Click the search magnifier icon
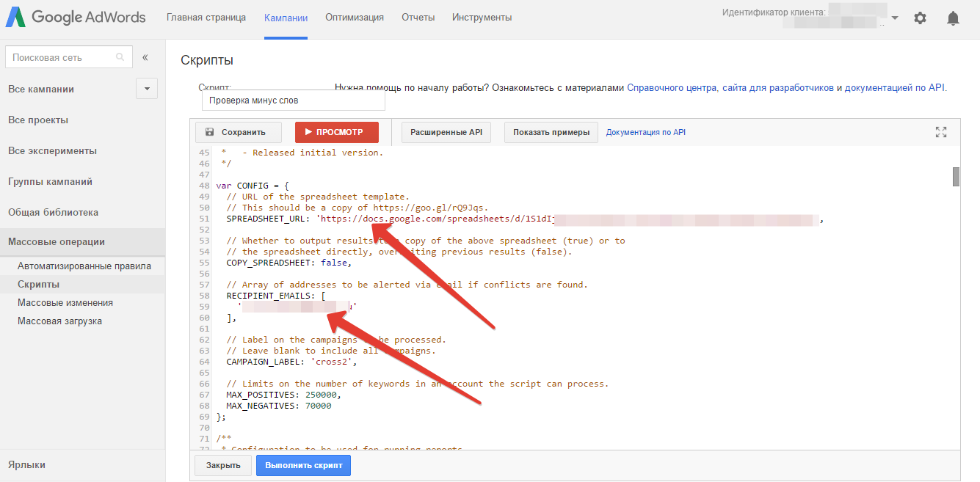 (120, 57)
